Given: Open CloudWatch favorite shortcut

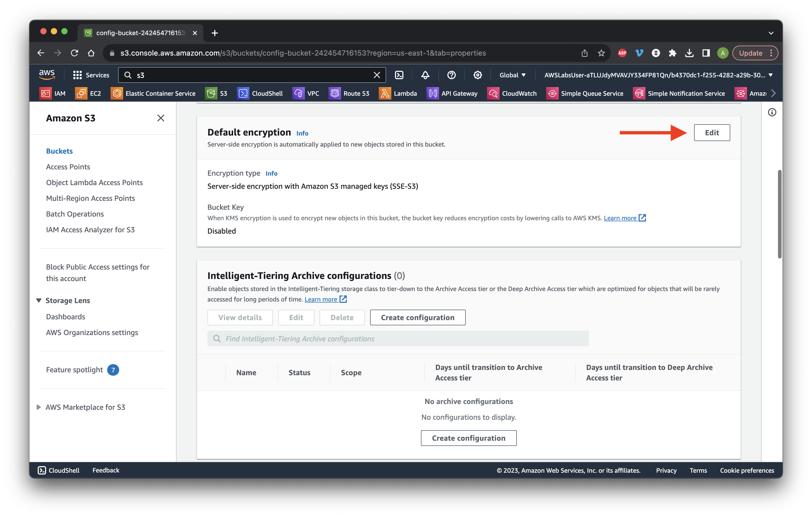Looking at the screenshot, I should pyautogui.click(x=512, y=94).
